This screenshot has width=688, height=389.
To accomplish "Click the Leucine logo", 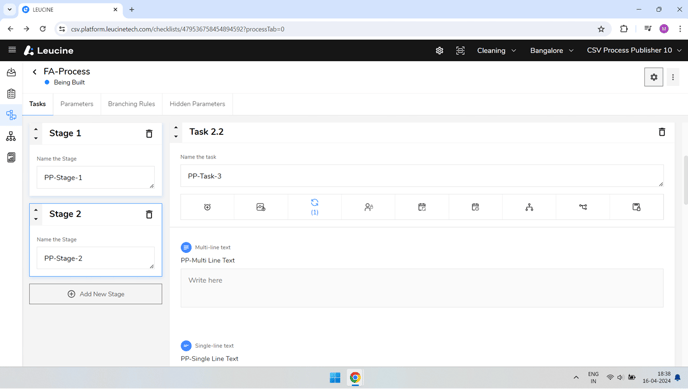I will coord(49,50).
